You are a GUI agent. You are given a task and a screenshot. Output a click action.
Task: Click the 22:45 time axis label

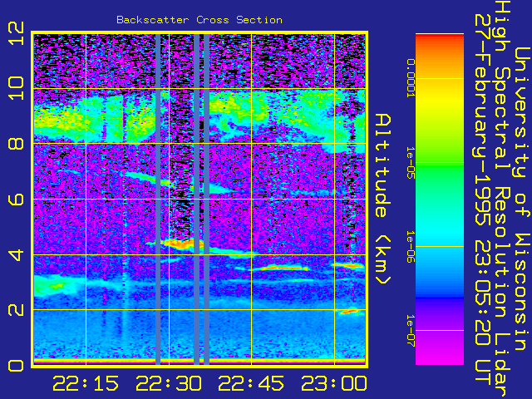251,383
